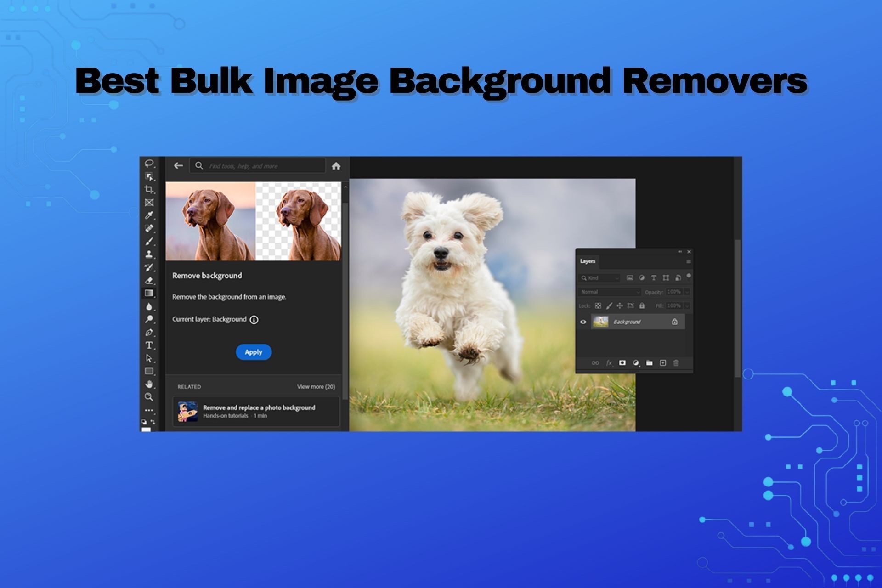Select the Zoom tool in toolbar
The height and width of the screenshot is (588, 882).
click(149, 397)
